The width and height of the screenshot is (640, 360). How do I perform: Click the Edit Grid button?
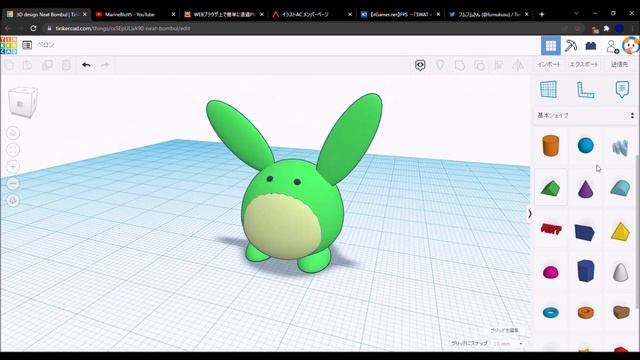[504, 330]
